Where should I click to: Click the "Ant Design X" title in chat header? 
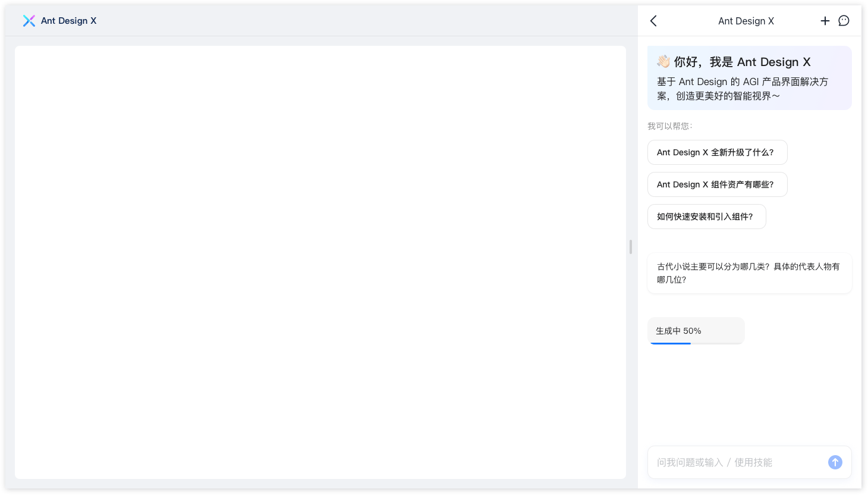point(746,21)
